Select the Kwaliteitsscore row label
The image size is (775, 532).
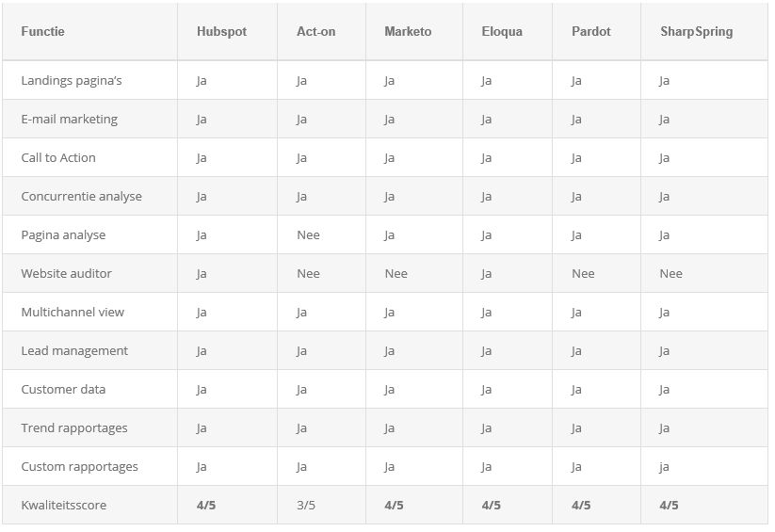click(x=63, y=505)
